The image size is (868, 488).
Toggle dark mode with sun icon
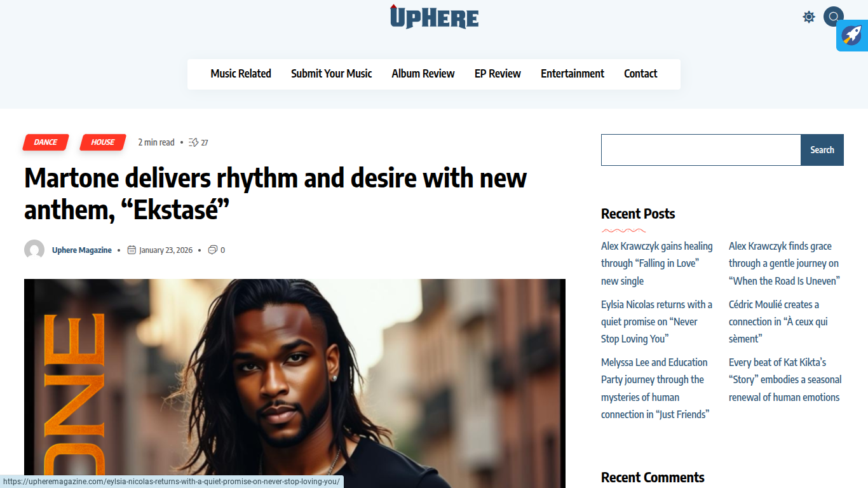809,17
